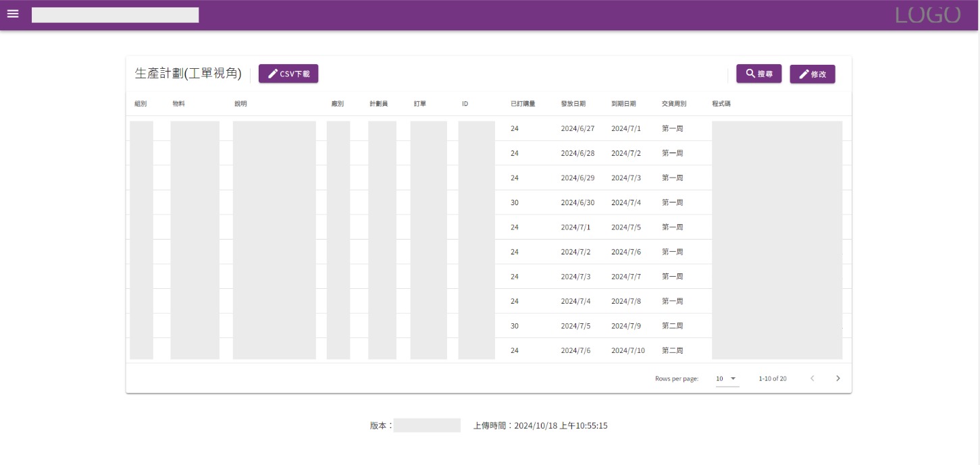Click the 修改 edit button

pyautogui.click(x=812, y=74)
